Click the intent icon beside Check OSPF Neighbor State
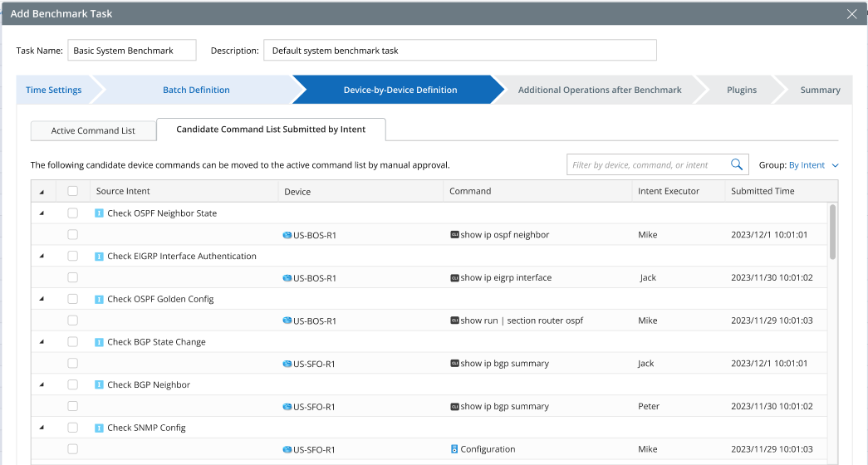868x465 pixels. pos(99,213)
